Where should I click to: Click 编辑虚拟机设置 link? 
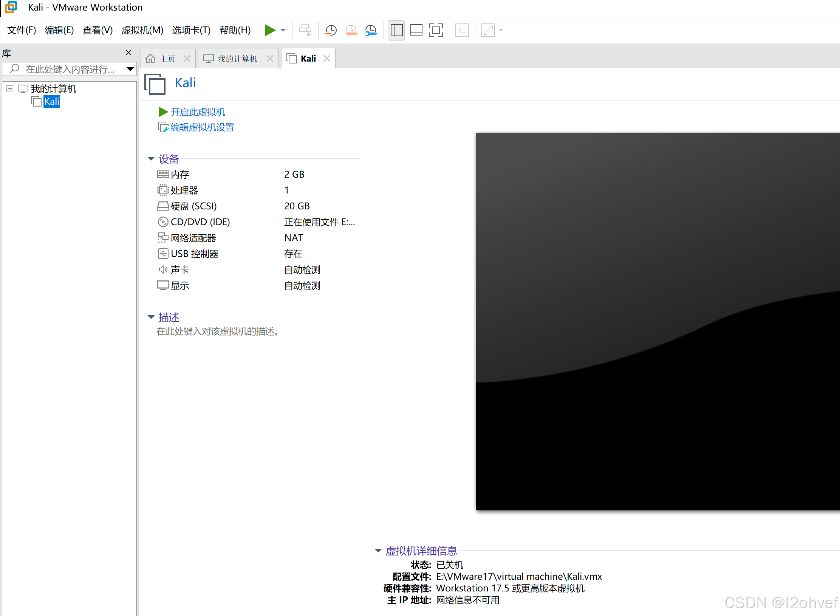(x=202, y=128)
